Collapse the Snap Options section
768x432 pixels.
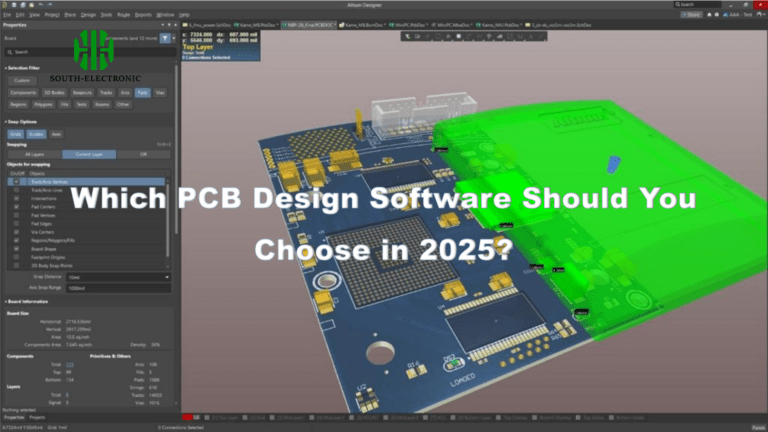(6, 122)
